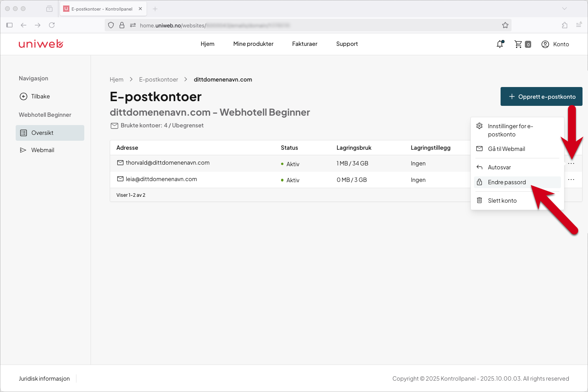The image size is (588, 392).
Task: Select Oversikt in the sidebar
Action: pyautogui.click(x=50, y=133)
